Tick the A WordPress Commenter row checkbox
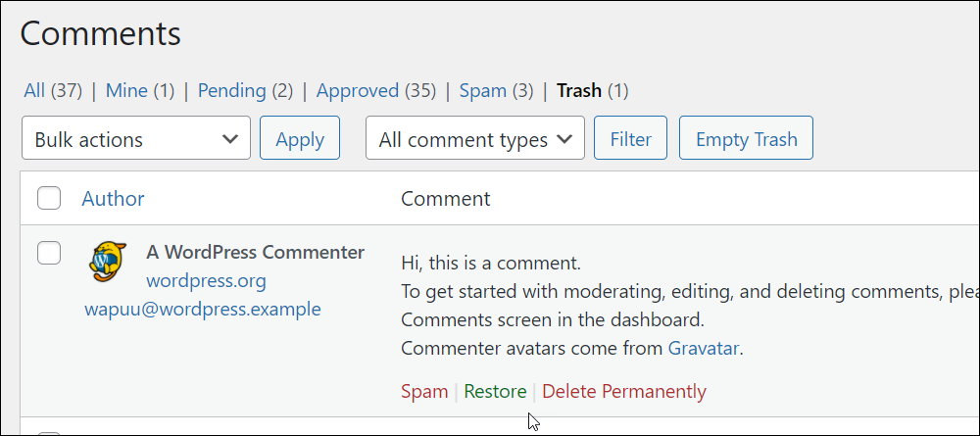This screenshot has height=436, width=980. point(49,253)
